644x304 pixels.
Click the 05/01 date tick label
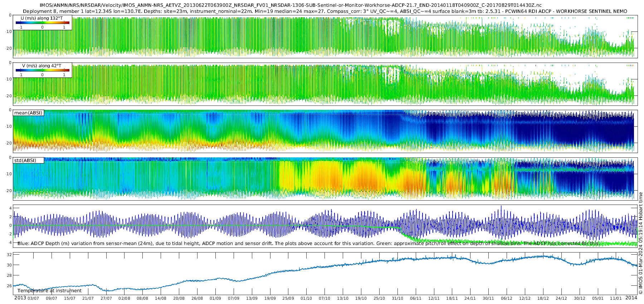point(598,298)
